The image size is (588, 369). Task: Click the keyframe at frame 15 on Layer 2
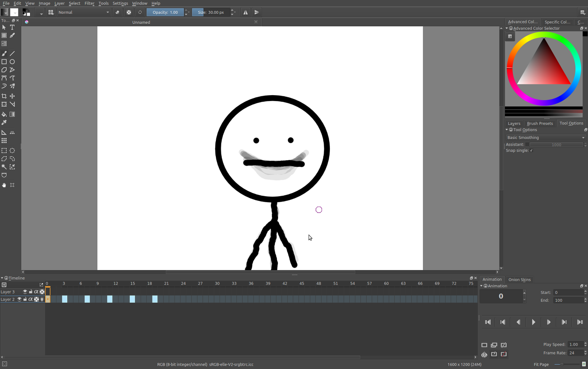tap(132, 299)
